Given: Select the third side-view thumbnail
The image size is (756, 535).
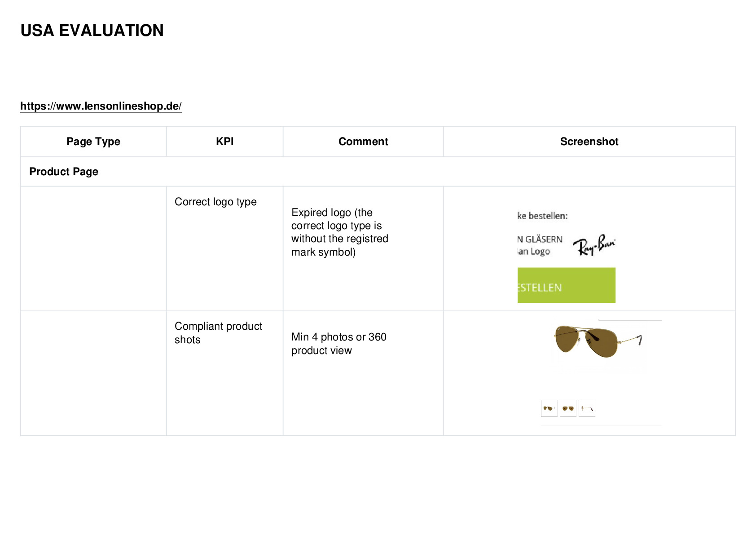Looking at the screenshot, I should click(x=587, y=408).
